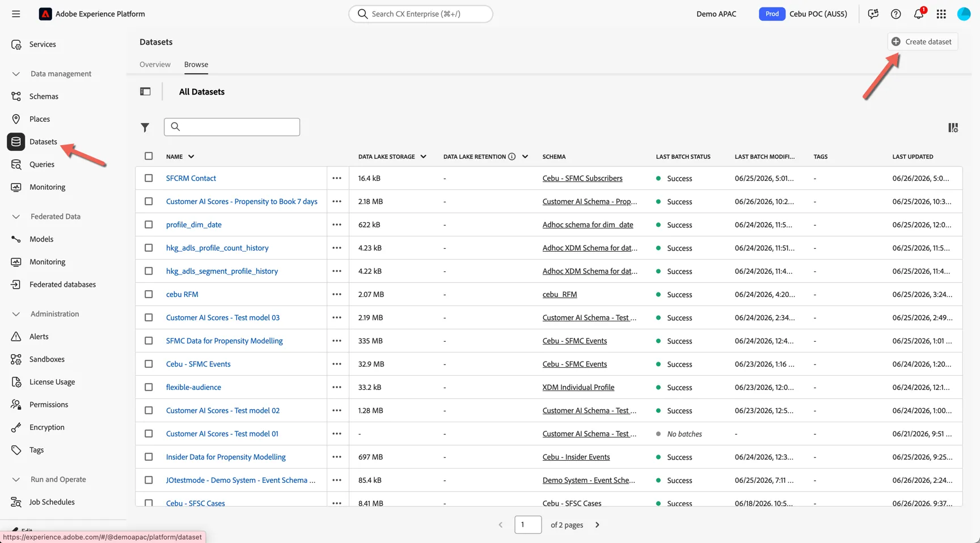Screen dimensions: 980x543
Task: Open the filter funnel icon
Action: pyautogui.click(x=145, y=128)
